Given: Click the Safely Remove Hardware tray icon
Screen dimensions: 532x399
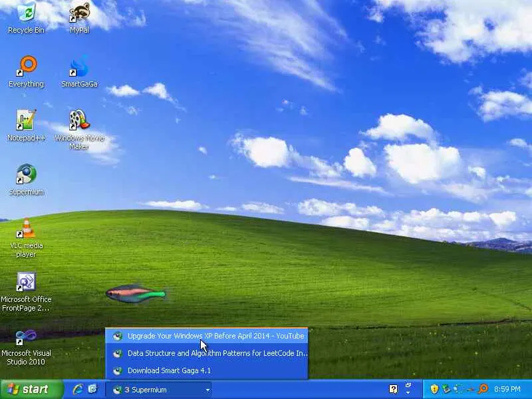Looking at the screenshot, I should [446, 389].
